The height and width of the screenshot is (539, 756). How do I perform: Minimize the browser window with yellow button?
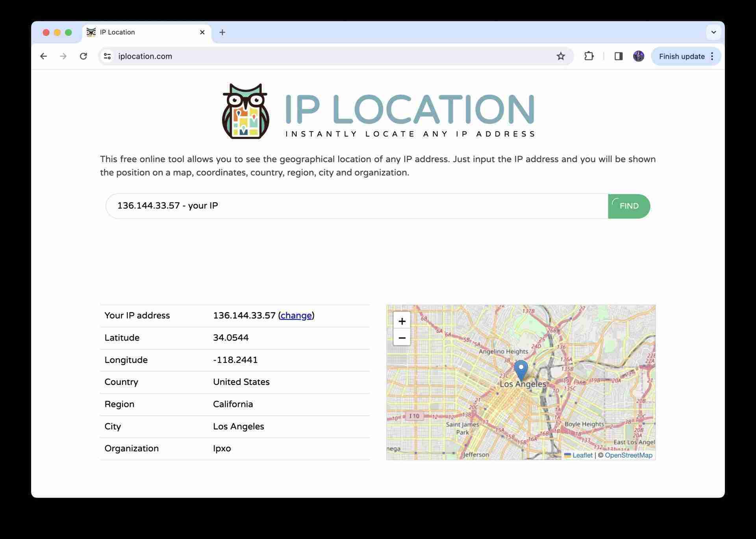pyautogui.click(x=57, y=32)
